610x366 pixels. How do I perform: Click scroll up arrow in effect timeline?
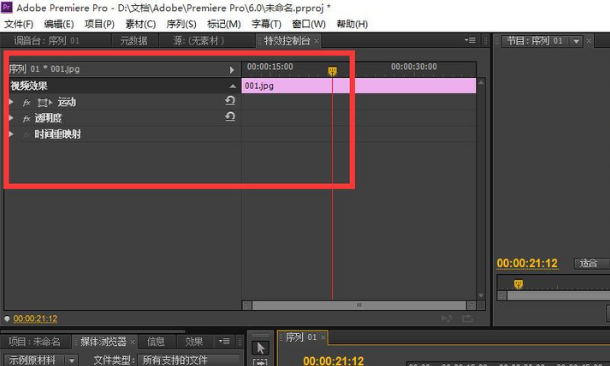[x=481, y=82]
